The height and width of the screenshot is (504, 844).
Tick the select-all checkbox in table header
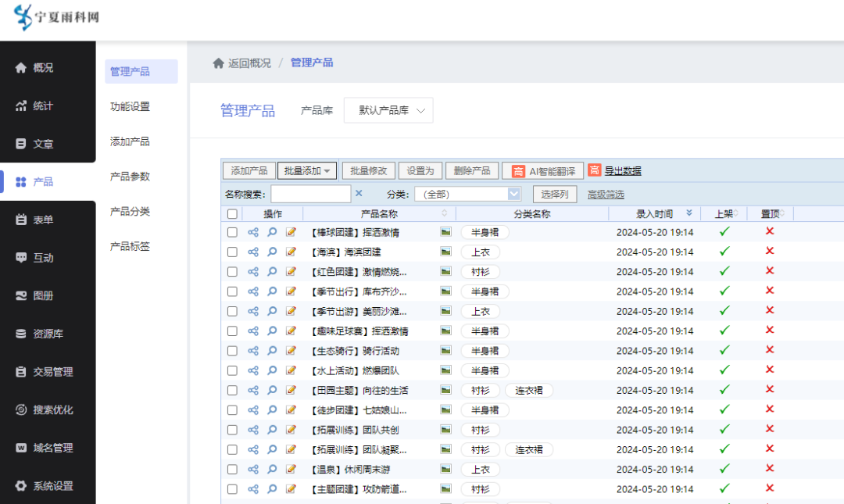click(232, 213)
